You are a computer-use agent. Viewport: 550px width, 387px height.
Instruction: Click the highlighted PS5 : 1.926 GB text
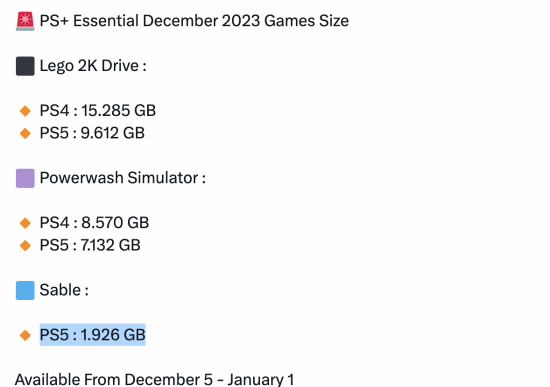click(93, 335)
